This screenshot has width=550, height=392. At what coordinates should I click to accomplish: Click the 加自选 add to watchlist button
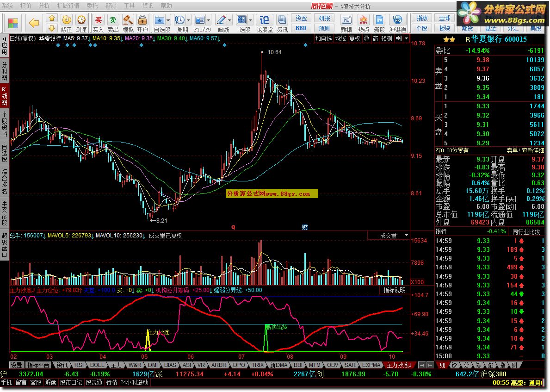point(323,38)
